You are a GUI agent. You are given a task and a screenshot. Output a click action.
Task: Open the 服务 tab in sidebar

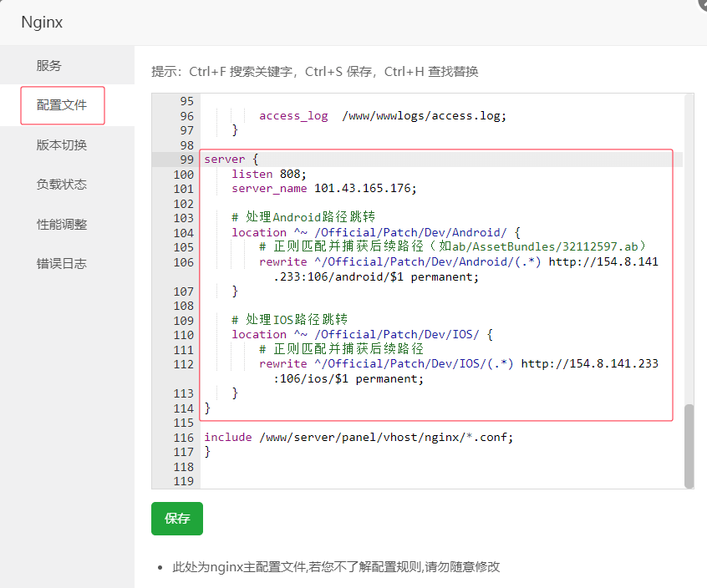click(x=48, y=65)
